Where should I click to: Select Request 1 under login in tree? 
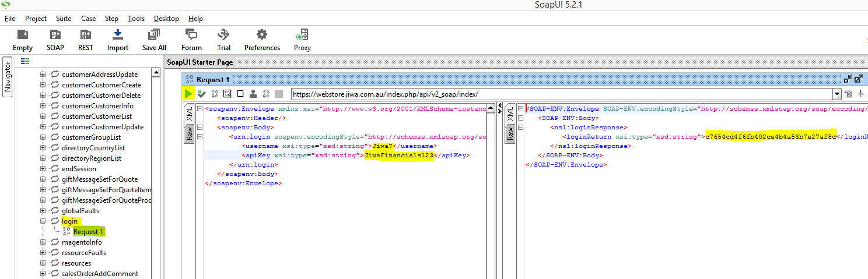click(88, 232)
